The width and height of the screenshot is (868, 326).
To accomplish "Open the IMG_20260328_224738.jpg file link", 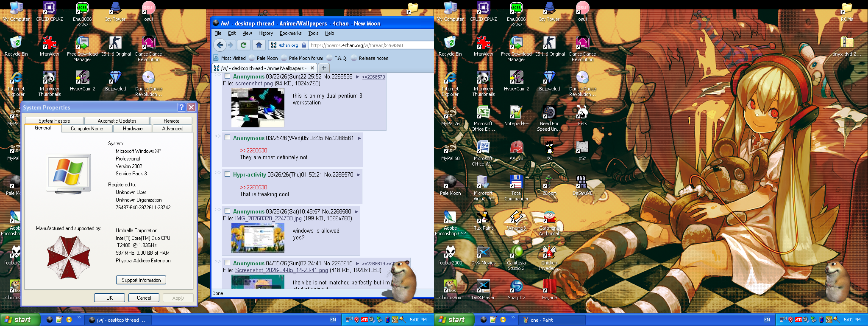I will [x=268, y=219].
